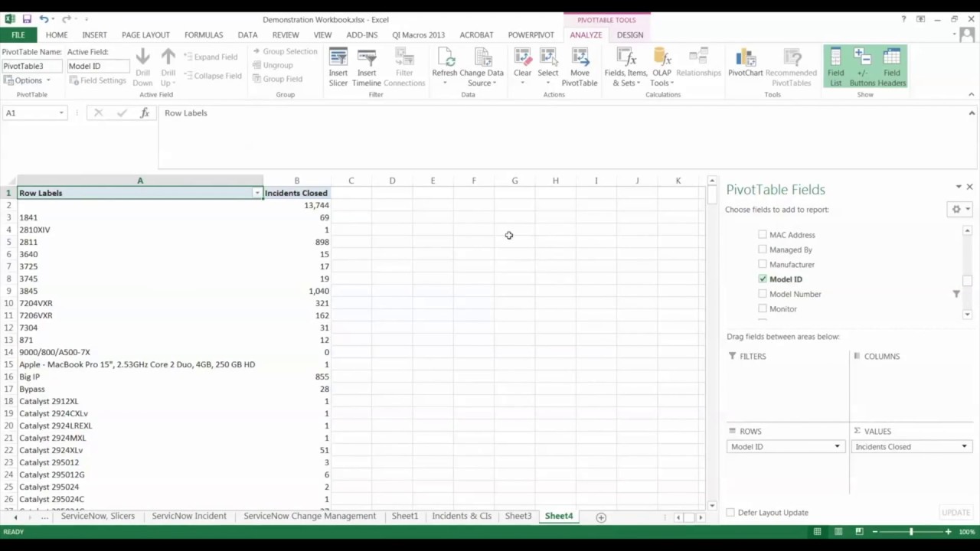Uncheck the Model ID field checkbox

[763, 279]
